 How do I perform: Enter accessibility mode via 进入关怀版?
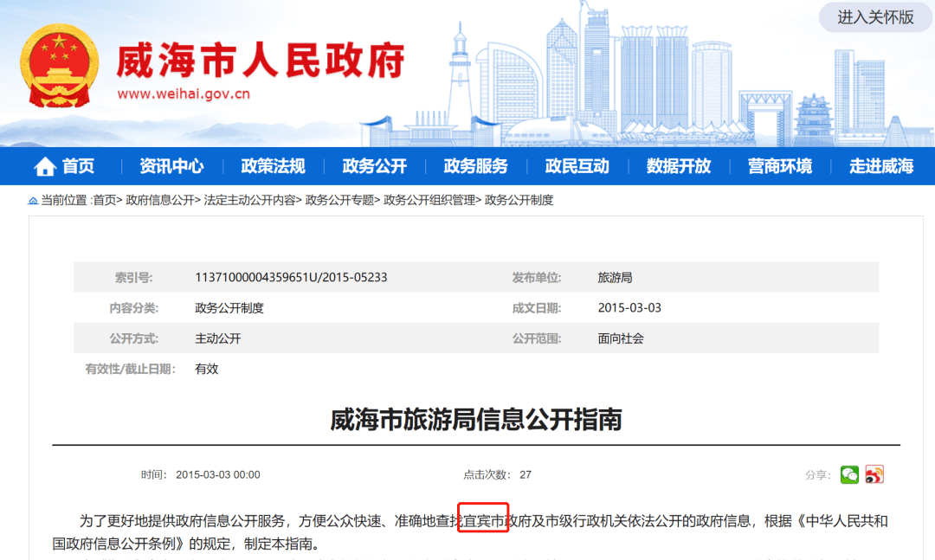pos(875,17)
